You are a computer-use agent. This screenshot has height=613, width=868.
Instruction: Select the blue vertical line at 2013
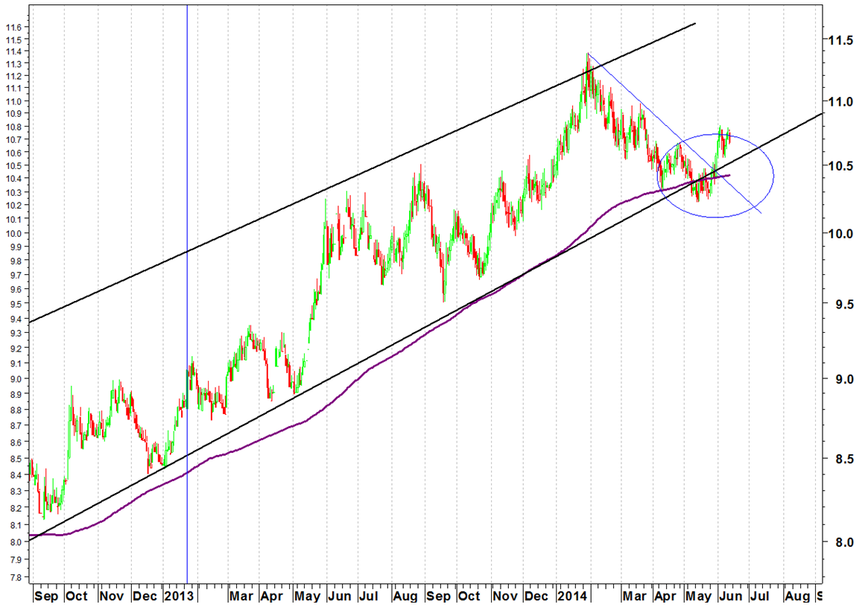(186, 223)
